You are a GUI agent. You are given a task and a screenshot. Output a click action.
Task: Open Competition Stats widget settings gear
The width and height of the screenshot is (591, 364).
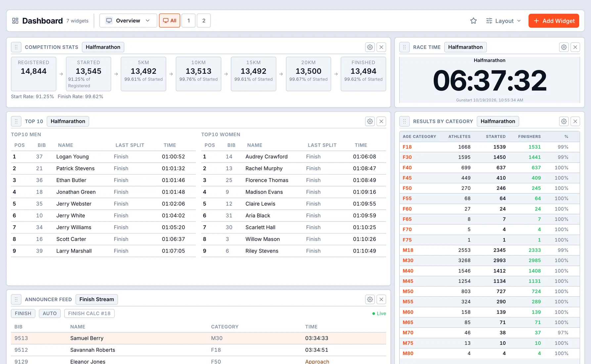pyautogui.click(x=370, y=47)
